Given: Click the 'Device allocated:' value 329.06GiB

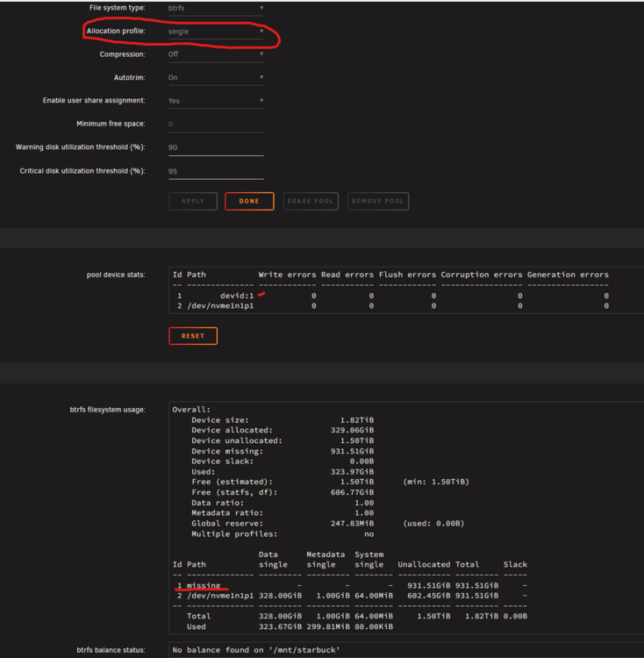Looking at the screenshot, I should [x=352, y=430].
